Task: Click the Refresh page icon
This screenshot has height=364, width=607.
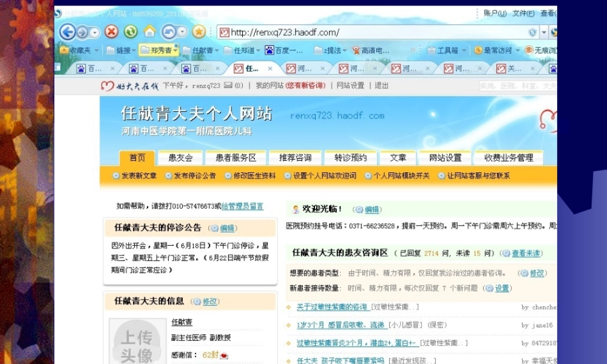Action: point(130,32)
